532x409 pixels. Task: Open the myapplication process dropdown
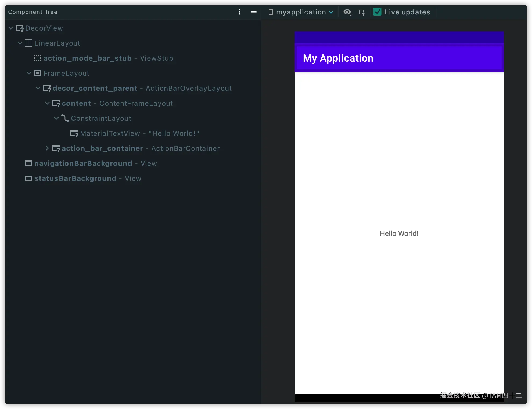(x=301, y=12)
